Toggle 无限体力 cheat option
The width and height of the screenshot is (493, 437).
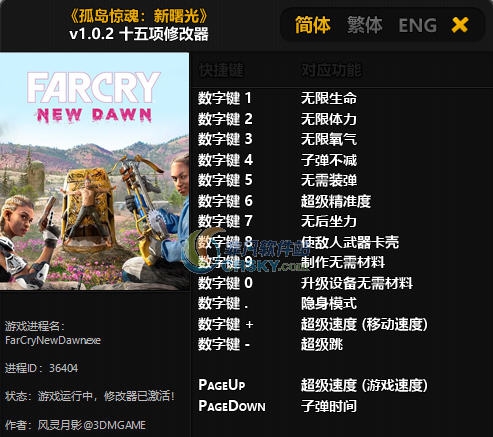click(x=329, y=119)
